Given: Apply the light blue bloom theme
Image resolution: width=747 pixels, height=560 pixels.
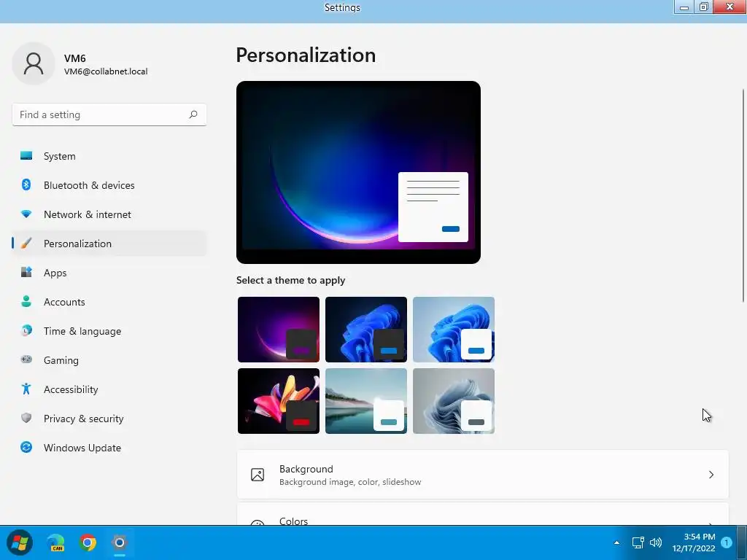Looking at the screenshot, I should 454,329.
